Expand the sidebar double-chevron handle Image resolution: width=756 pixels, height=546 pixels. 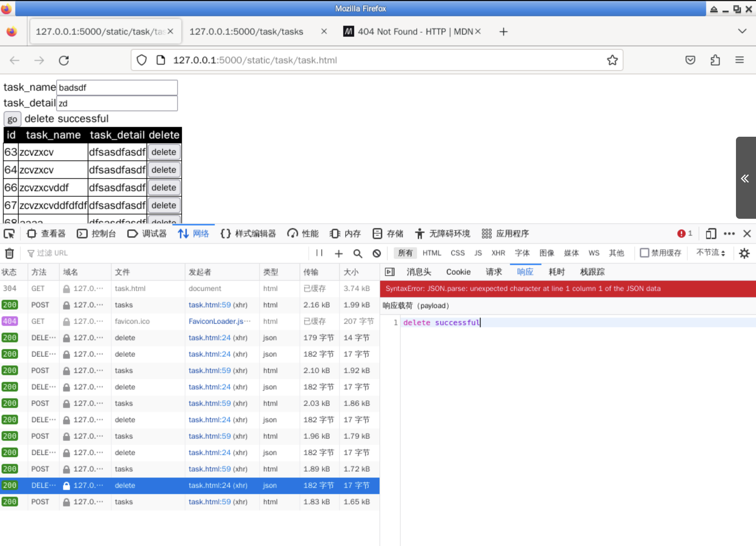pyautogui.click(x=745, y=178)
